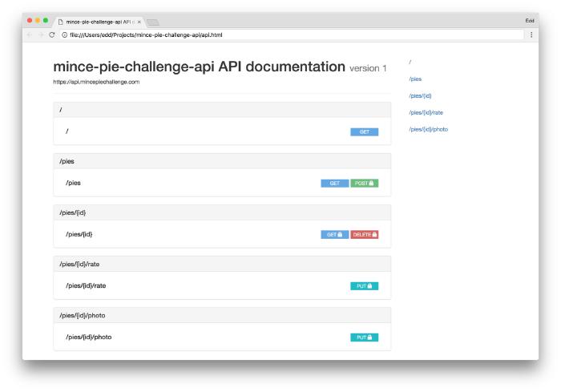Screen dimensions: 561x392
Task: Open the / link in sidebar navigation
Action: (410, 62)
